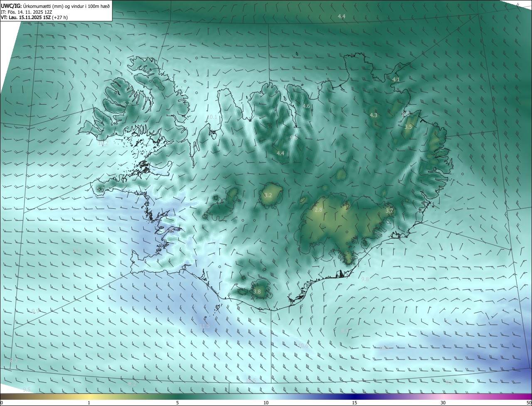
Task: Click the legend tick labeled 10
Action: point(266,403)
